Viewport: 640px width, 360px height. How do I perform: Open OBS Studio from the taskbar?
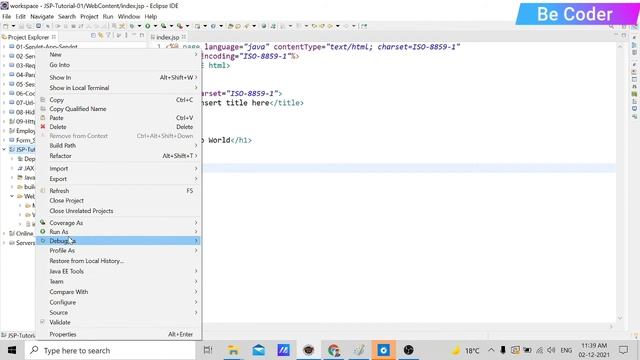pyautogui.click(x=409, y=350)
